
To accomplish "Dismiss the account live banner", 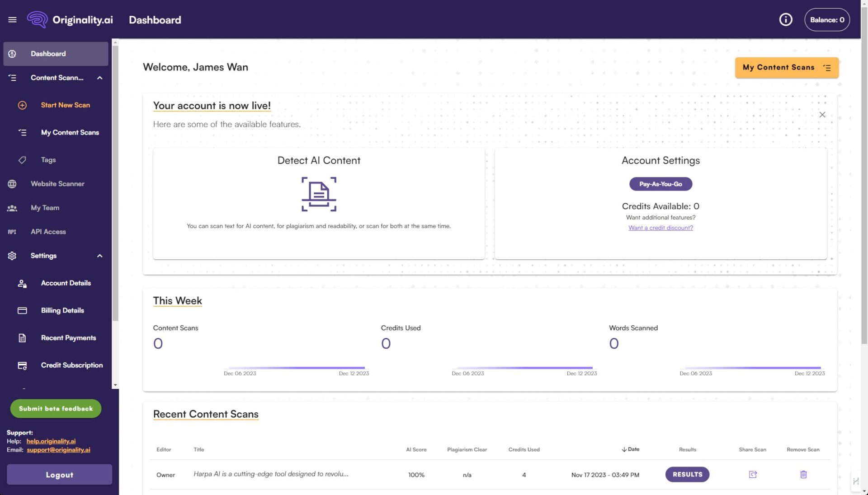I will 822,115.
